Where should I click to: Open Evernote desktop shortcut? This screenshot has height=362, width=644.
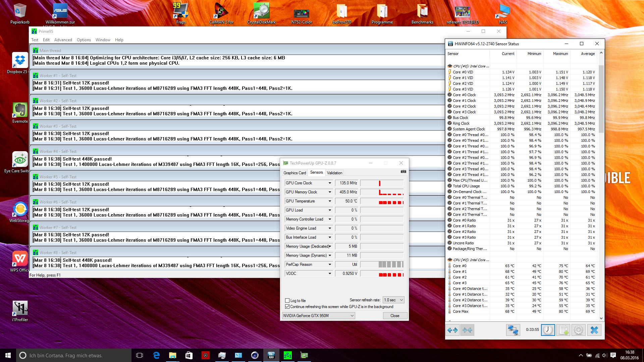click(20, 113)
